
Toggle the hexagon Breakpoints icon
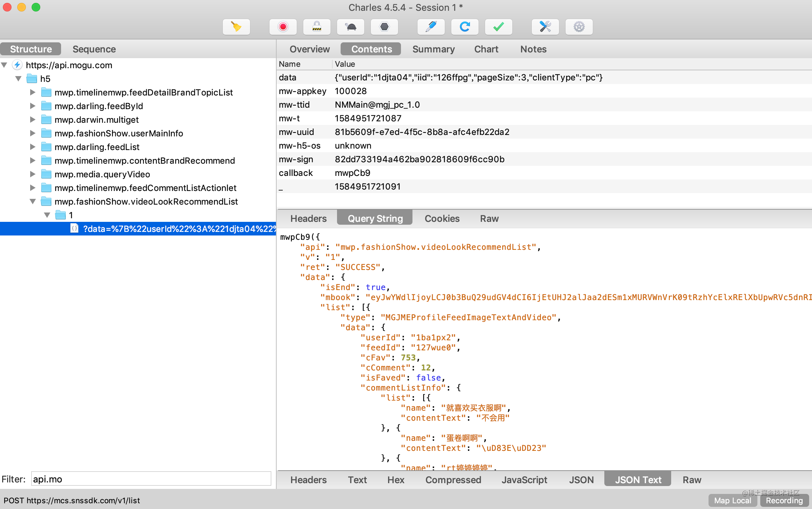pyautogui.click(x=384, y=27)
